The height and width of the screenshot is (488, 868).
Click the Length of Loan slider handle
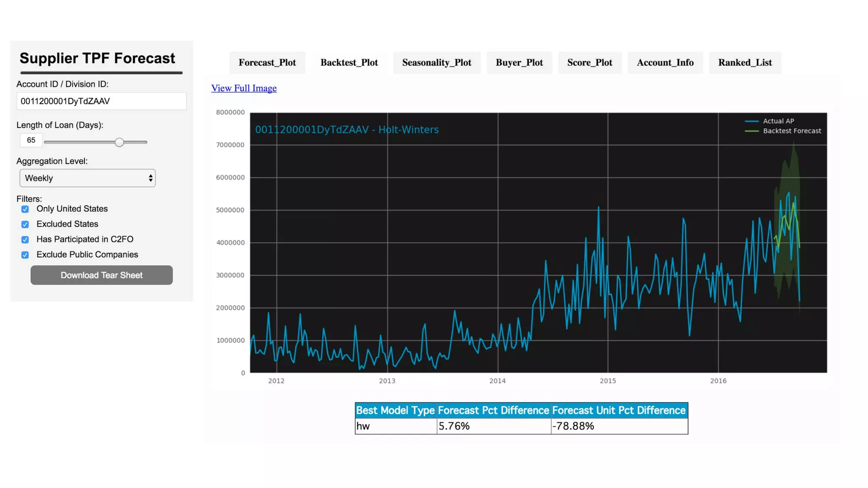120,142
